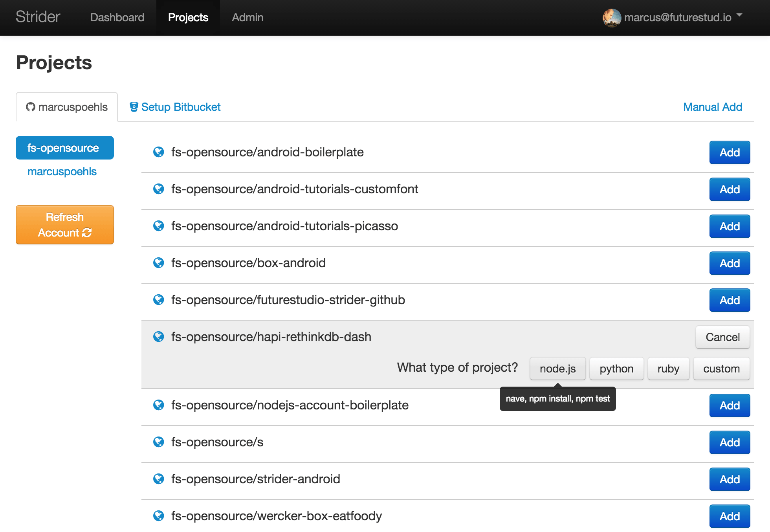Go to the Projects nav item
The width and height of the screenshot is (770, 532).
188,17
